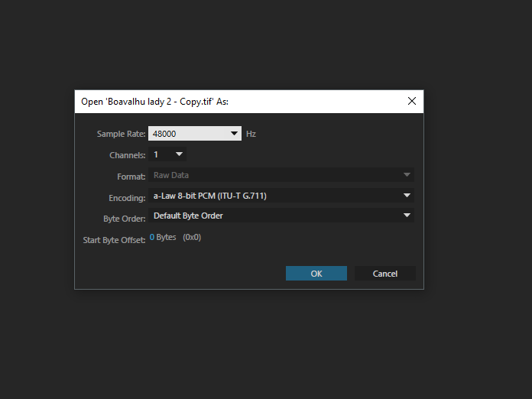Click the Sample Rate label
Viewport: 532px width, 399px height.
(121, 134)
